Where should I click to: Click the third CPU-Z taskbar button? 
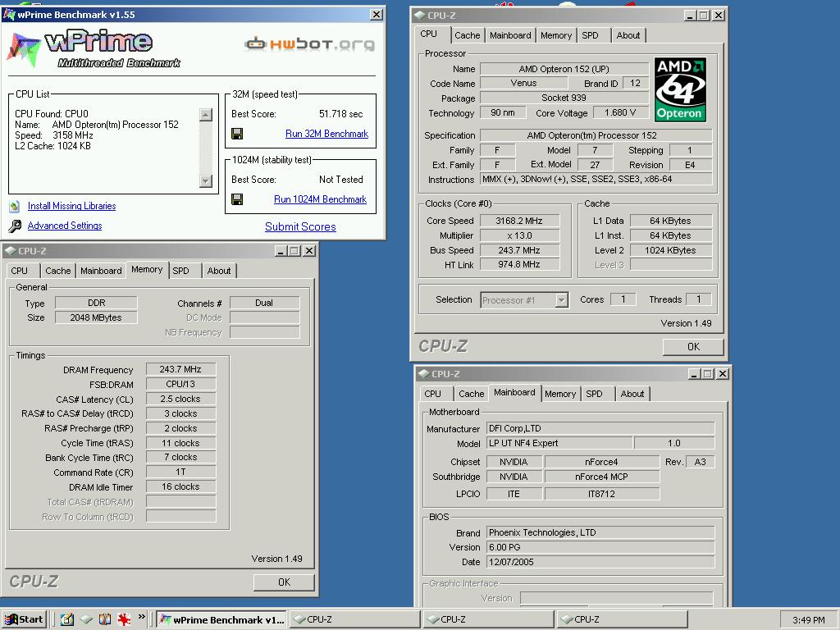pyautogui.click(x=622, y=620)
